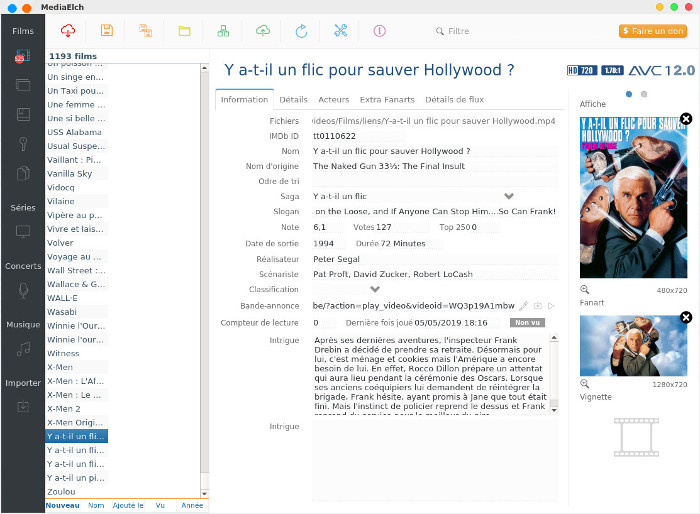Expand the Classification dropdown
This screenshot has width=700, height=514.
[x=375, y=289]
